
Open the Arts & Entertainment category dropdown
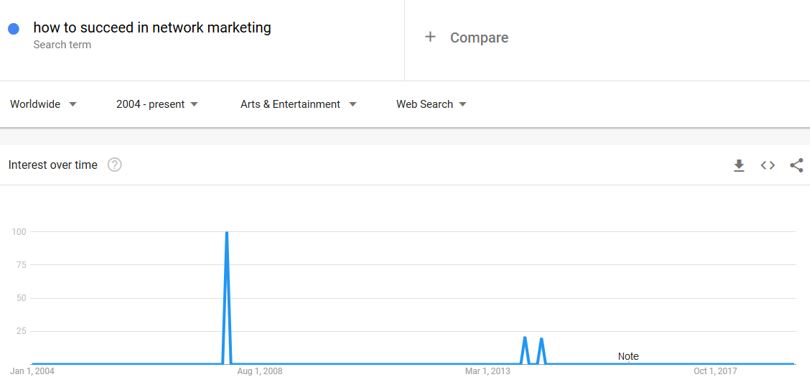click(299, 104)
